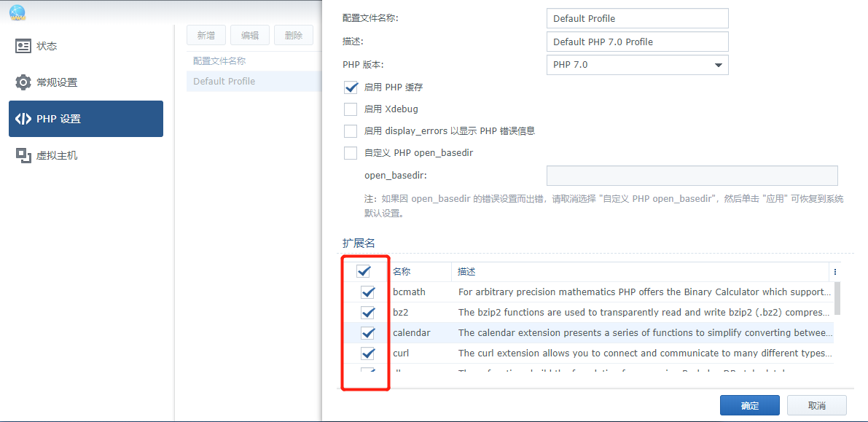The image size is (868, 422).
Task: Click 取消 to dismiss changes
Action: click(x=816, y=405)
